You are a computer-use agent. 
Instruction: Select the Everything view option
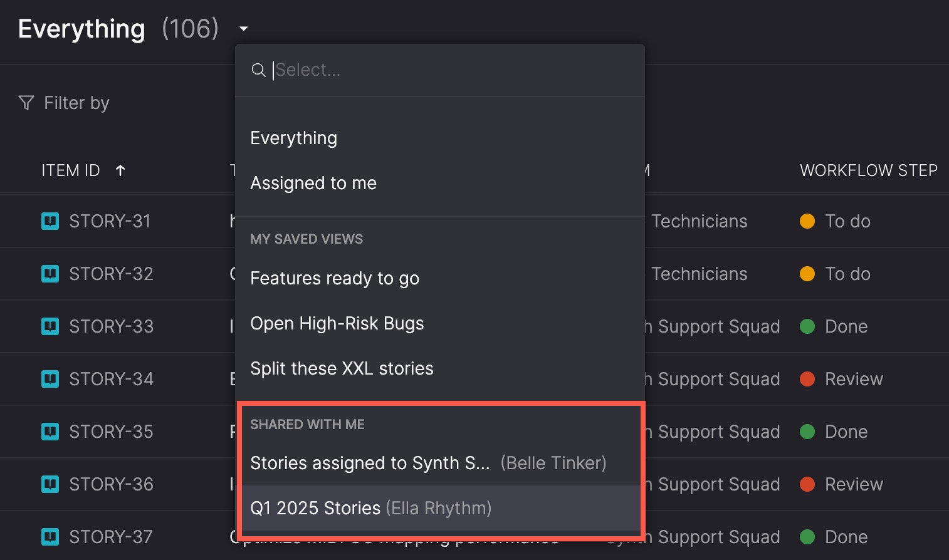point(440,138)
